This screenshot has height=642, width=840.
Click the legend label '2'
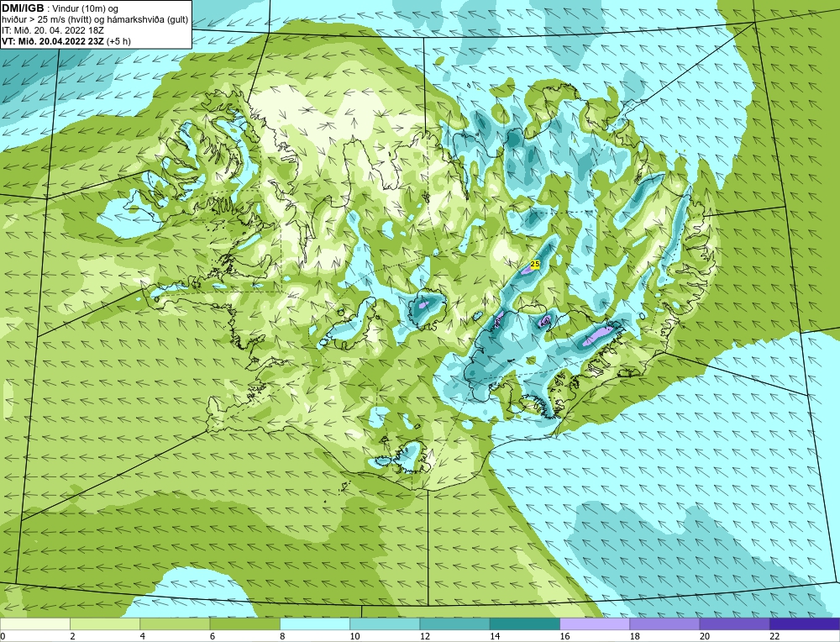[x=72, y=636]
